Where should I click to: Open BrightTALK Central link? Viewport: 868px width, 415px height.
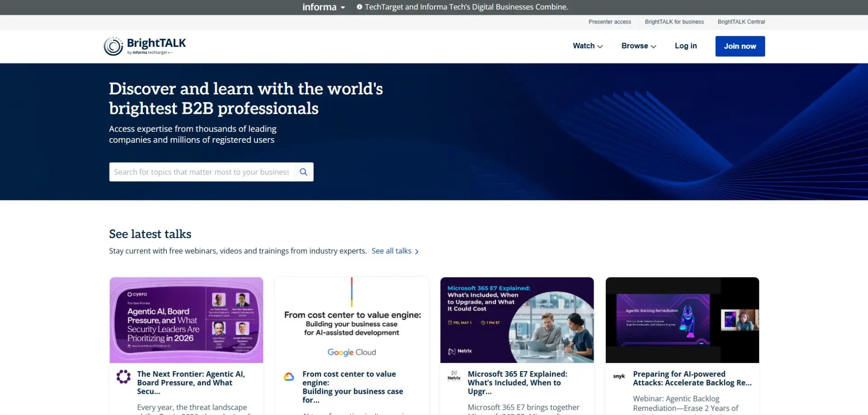tap(741, 22)
